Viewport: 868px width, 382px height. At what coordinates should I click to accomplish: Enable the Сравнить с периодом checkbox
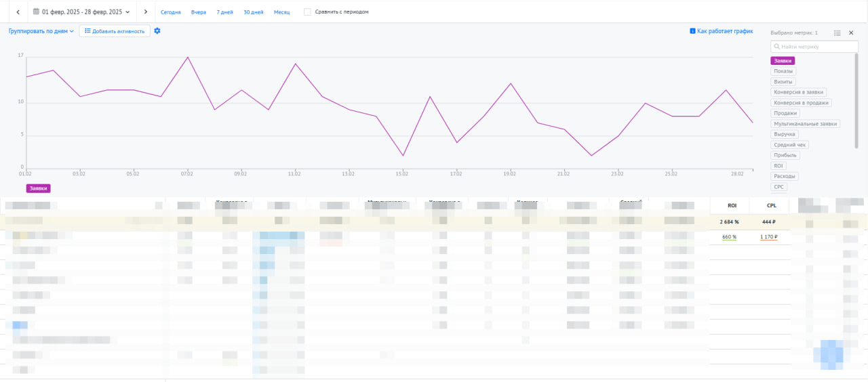(308, 12)
